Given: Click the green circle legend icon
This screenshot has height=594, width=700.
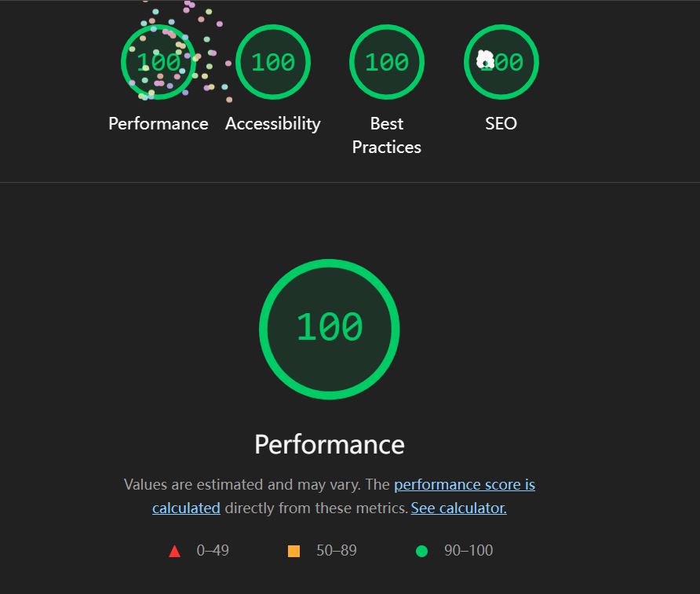Looking at the screenshot, I should pos(421,551).
